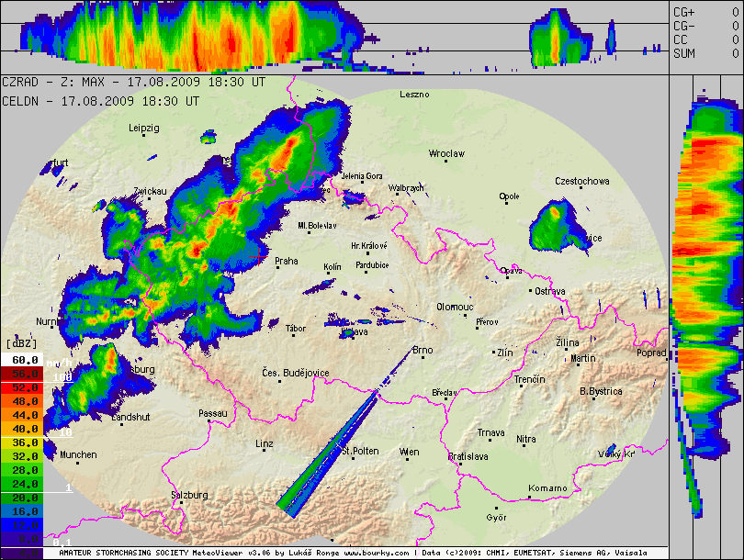Viewport: 744px width, 560px height.
Task: Select the Leszno label on the map
Action: point(414,95)
